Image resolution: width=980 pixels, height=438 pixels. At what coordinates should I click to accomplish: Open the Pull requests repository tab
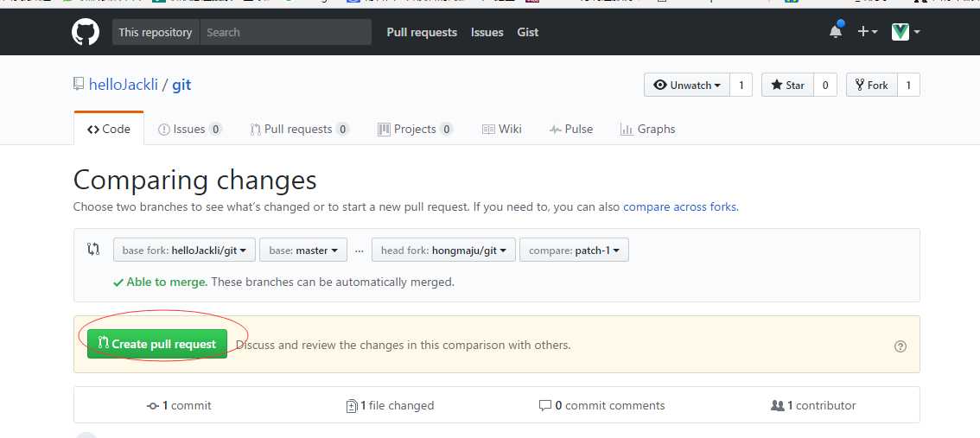pos(298,129)
